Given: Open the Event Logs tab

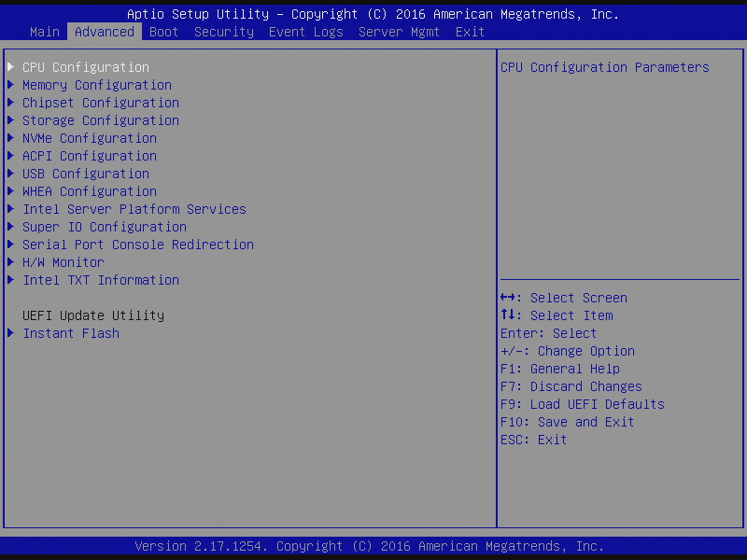Looking at the screenshot, I should click(306, 32).
